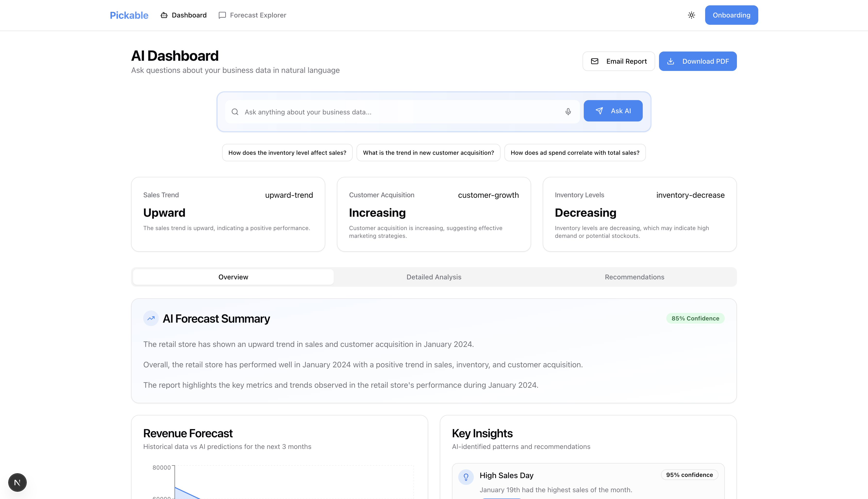Click the lightbulb icon on High Sales Day

[x=466, y=477]
